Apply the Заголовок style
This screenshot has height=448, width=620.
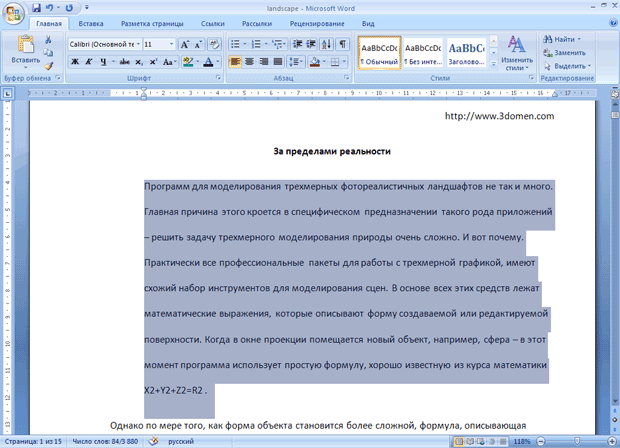pyautogui.click(x=467, y=53)
